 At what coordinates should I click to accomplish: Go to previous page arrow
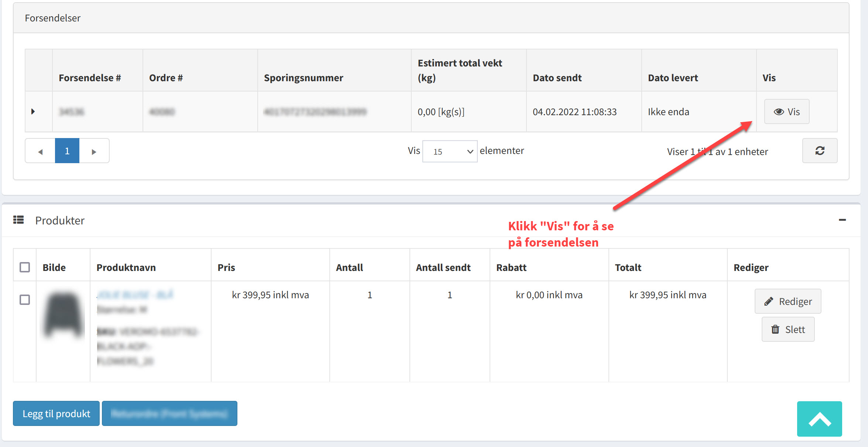click(40, 151)
